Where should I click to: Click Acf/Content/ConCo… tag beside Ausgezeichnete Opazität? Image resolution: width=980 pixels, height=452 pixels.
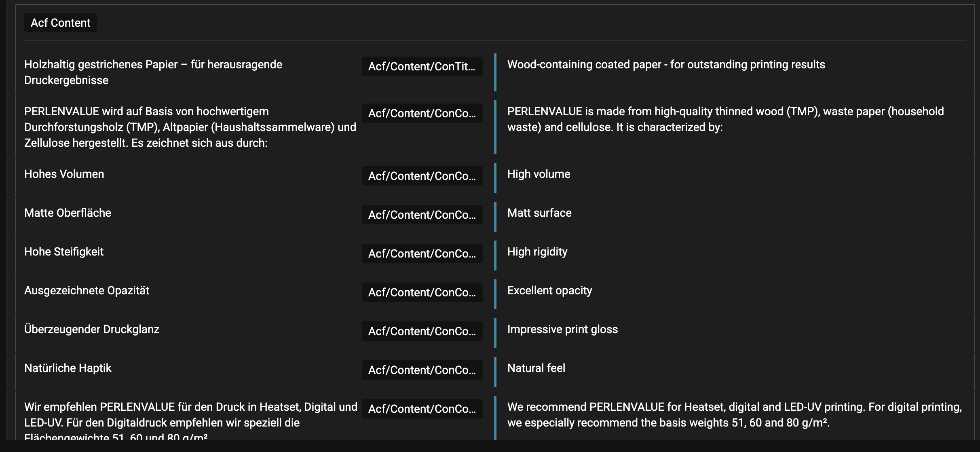pyautogui.click(x=422, y=292)
